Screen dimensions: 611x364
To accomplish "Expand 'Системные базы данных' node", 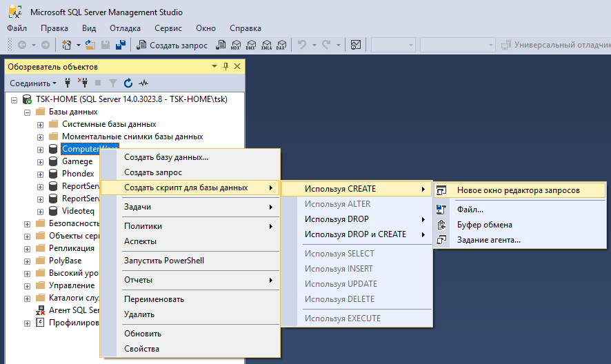I will pyautogui.click(x=40, y=125).
